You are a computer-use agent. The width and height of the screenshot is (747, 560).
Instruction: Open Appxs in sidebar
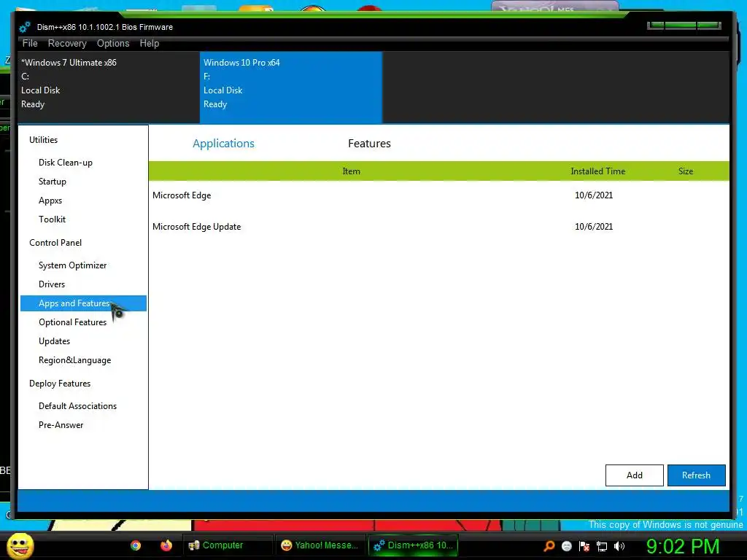(x=50, y=201)
